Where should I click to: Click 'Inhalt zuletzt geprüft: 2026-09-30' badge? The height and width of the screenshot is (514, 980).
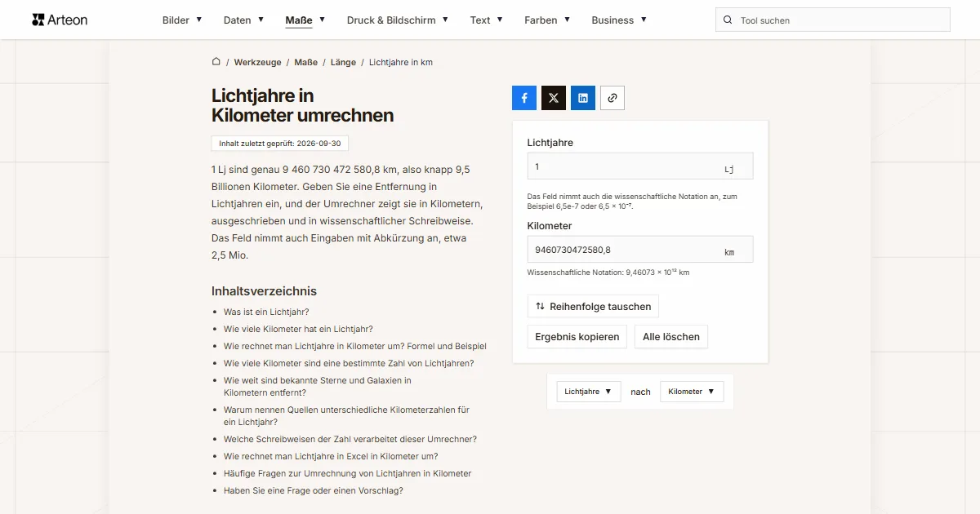coord(280,143)
